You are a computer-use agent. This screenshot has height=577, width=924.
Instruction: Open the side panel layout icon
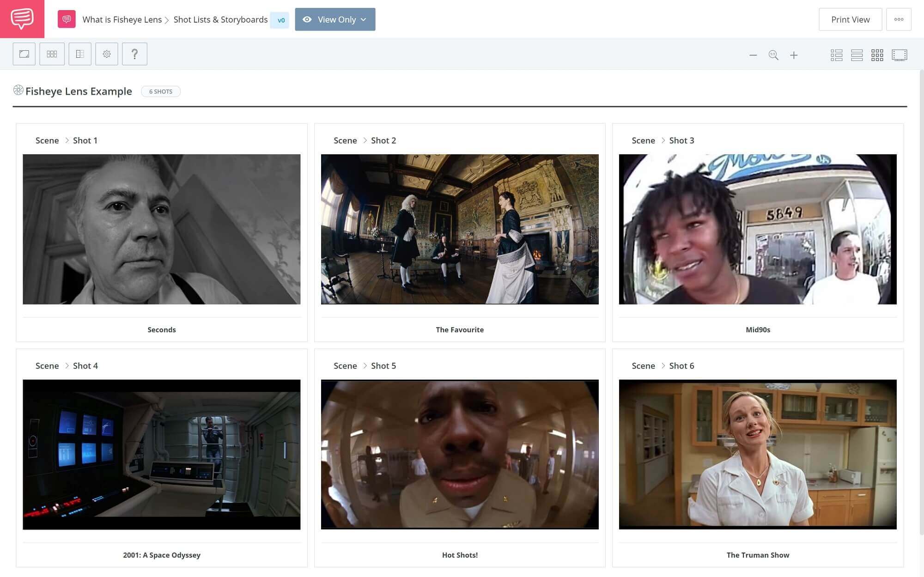[80, 54]
